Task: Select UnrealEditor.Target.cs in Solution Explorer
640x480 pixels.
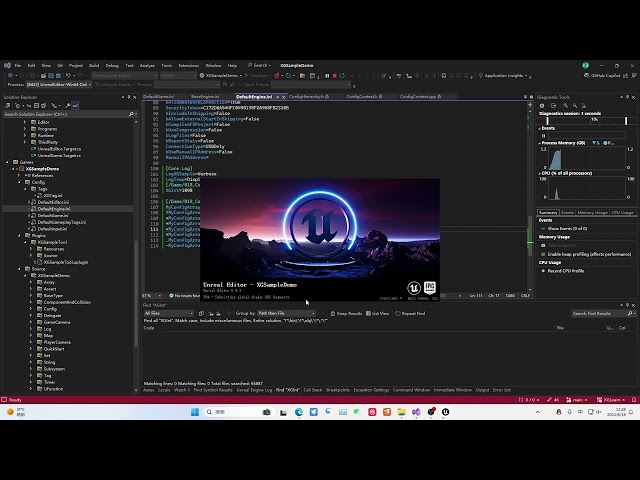Action: point(59,149)
